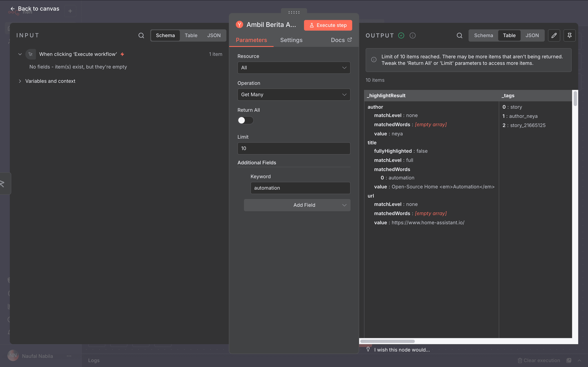Open the Resource dropdown

[x=294, y=68]
